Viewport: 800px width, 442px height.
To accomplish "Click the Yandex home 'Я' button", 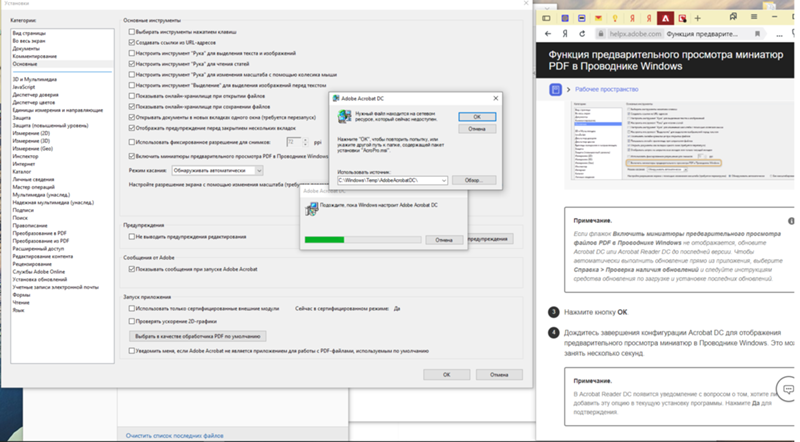I will pyautogui.click(x=565, y=34).
